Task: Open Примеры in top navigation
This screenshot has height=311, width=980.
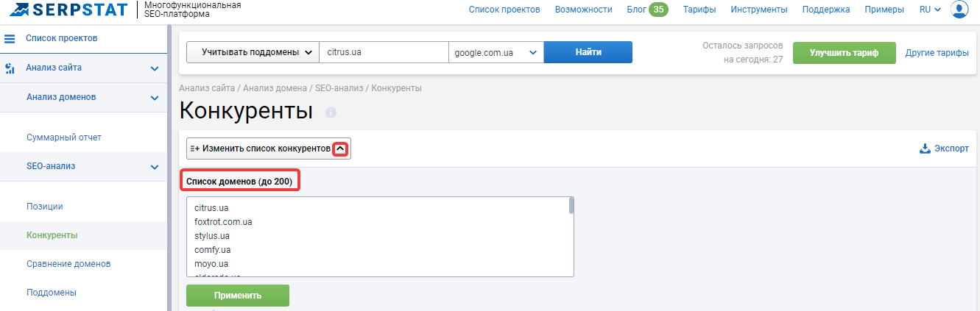Action: coord(885,10)
